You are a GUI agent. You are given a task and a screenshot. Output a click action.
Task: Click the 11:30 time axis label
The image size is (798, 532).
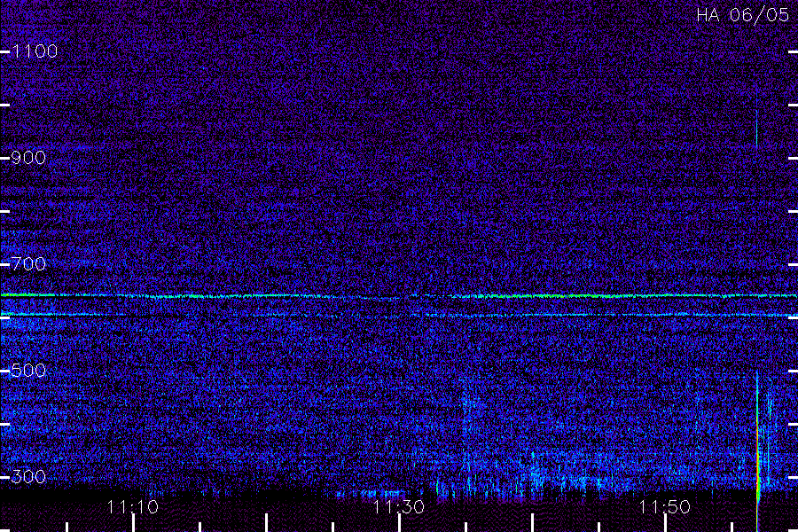[x=398, y=507]
